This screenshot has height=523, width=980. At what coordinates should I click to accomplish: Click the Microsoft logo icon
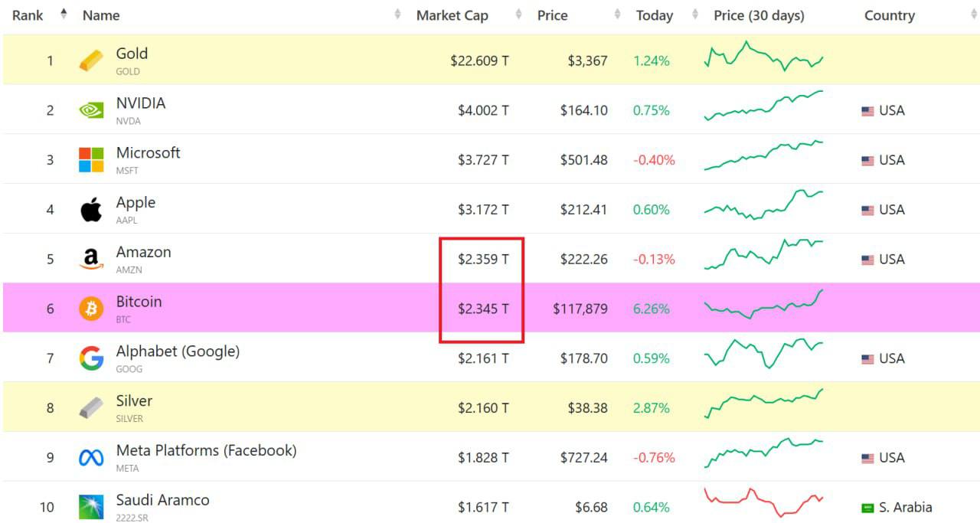pos(91,160)
